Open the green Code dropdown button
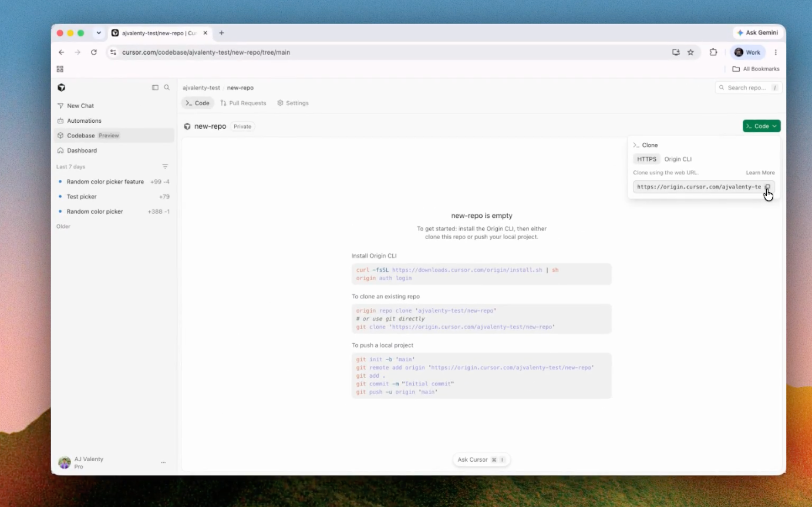The width and height of the screenshot is (812, 507). (x=762, y=126)
